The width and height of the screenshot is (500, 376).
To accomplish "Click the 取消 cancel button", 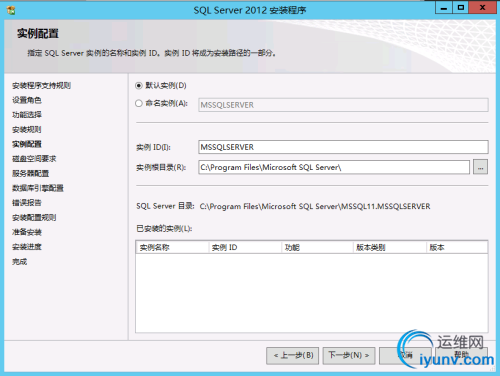I will [405, 356].
